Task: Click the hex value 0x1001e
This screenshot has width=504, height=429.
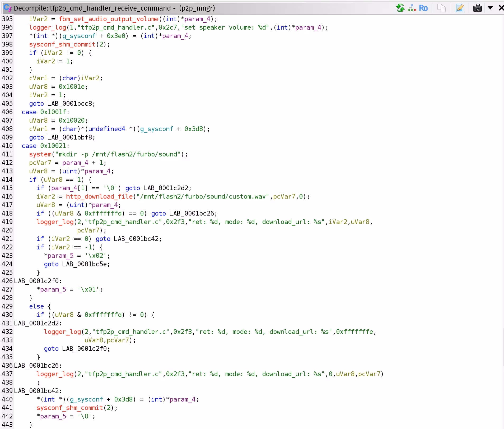Action: coord(72,87)
